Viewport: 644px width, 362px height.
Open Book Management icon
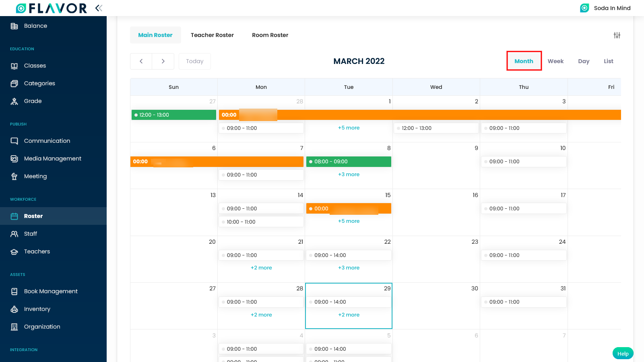pyautogui.click(x=14, y=292)
